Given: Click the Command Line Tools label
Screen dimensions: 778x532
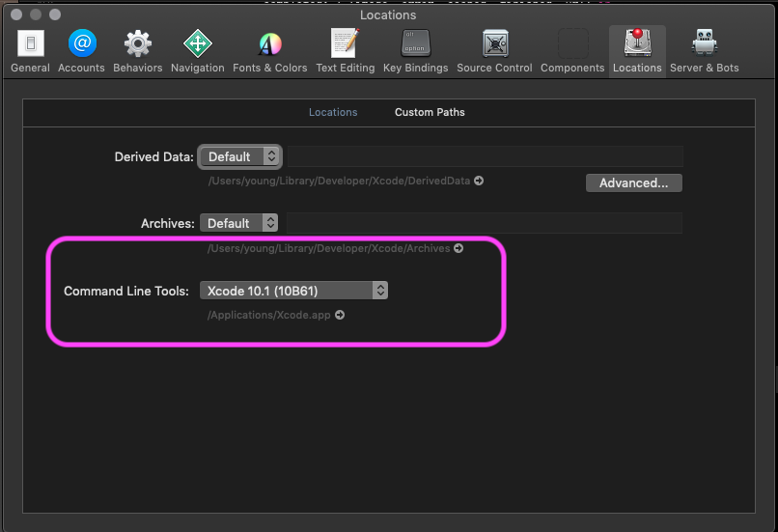Looking at the screenshot, I should coord(126,291).
